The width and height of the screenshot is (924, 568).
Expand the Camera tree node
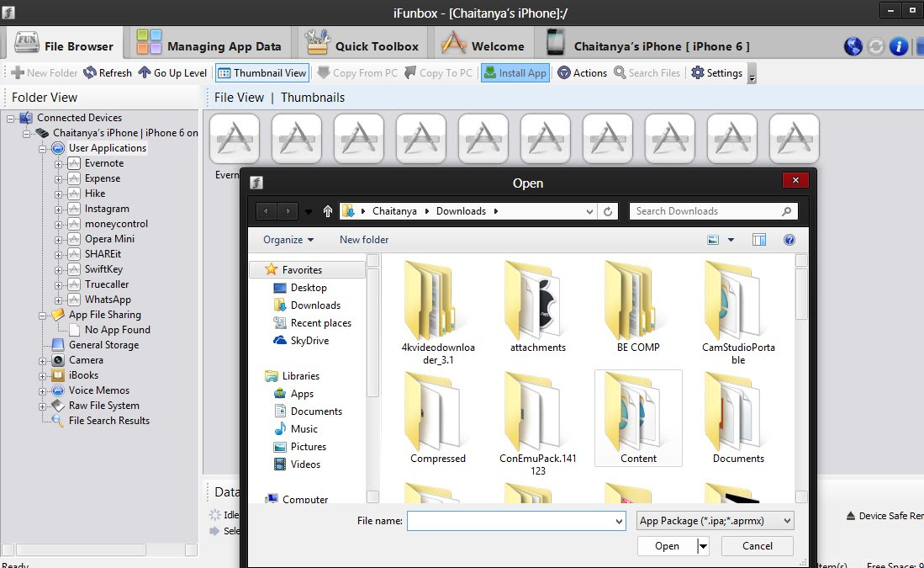click(42, 361)
